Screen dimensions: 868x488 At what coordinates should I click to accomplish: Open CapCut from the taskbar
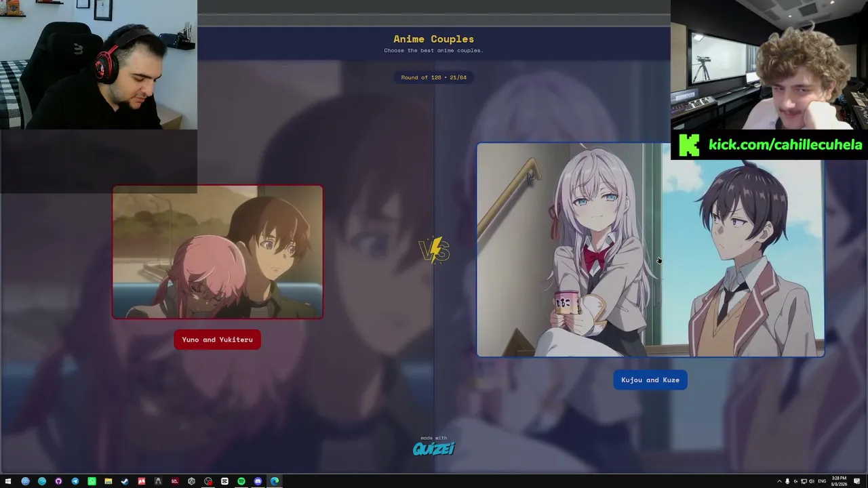click(x=224, y=481)
